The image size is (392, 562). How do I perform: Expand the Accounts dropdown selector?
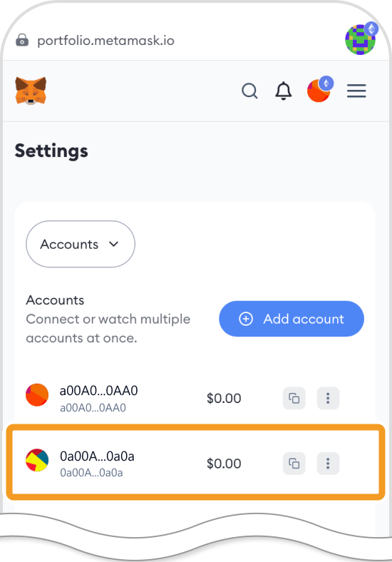click(81, 244)
